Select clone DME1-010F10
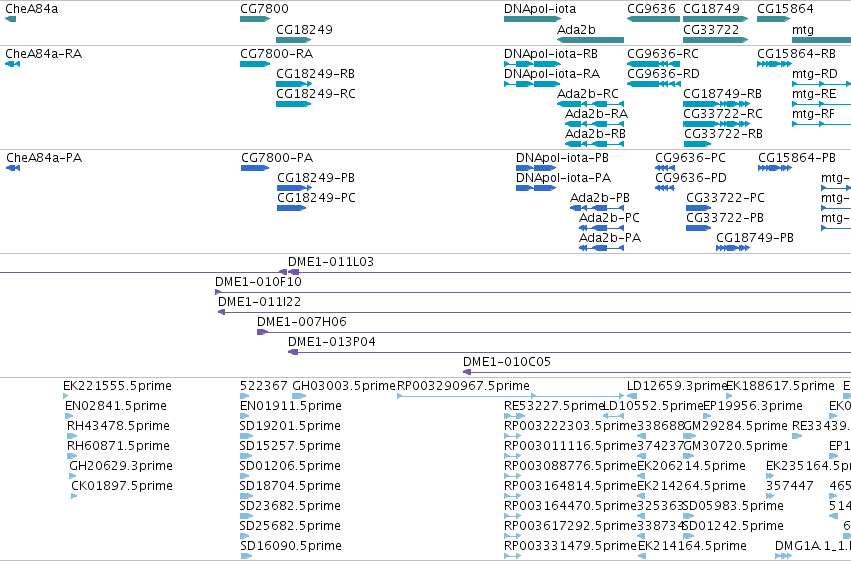The height and width of the screenshot is (561, 851). coord(258,282)
